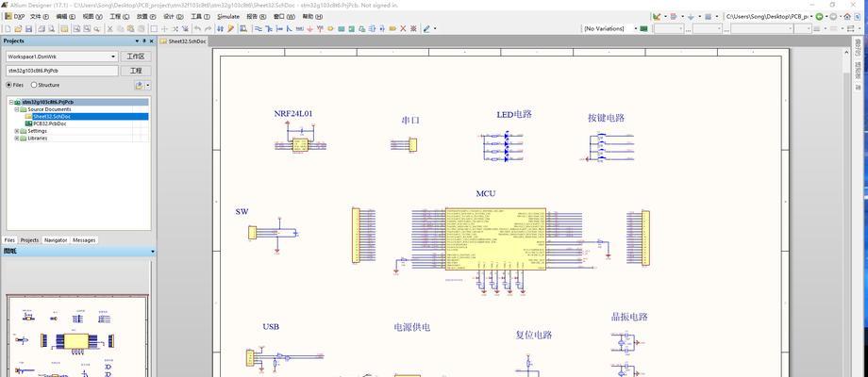Close the Projects panel with its X
This screenshot has width=868, height=377.
coord(151,41)
